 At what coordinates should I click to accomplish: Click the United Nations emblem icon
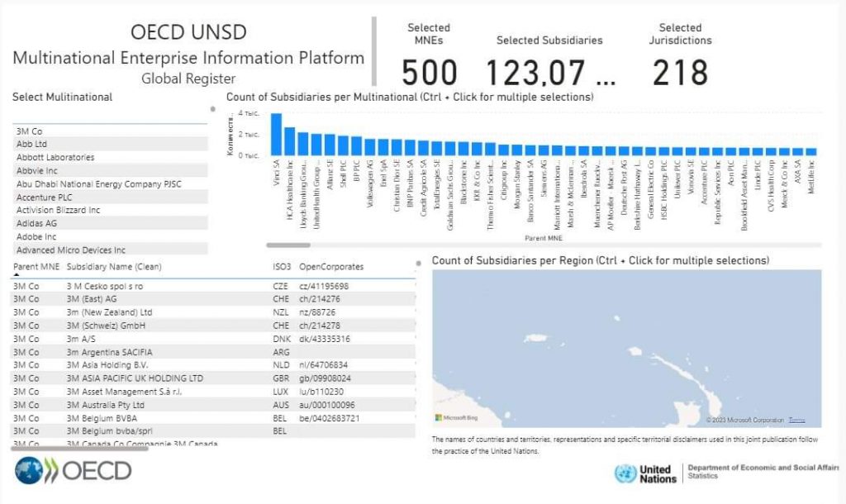coord(625,473)
